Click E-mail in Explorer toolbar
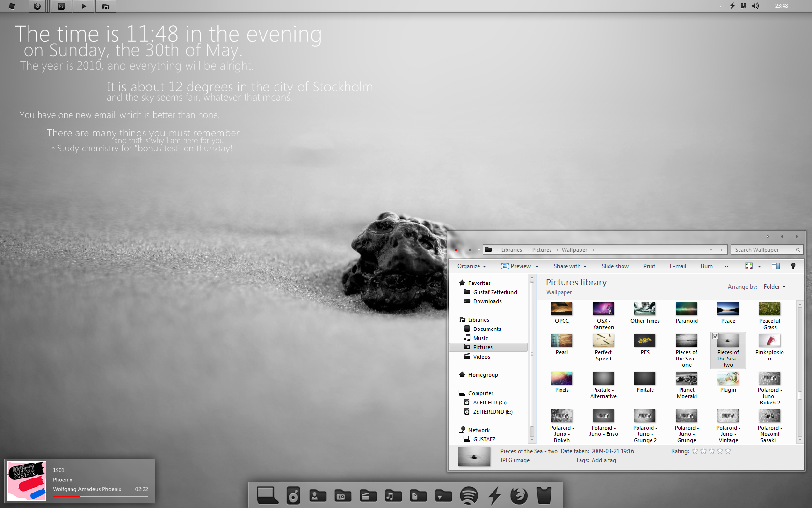The width and height of the screenshot is (812, 508). [x=678, y=266]
